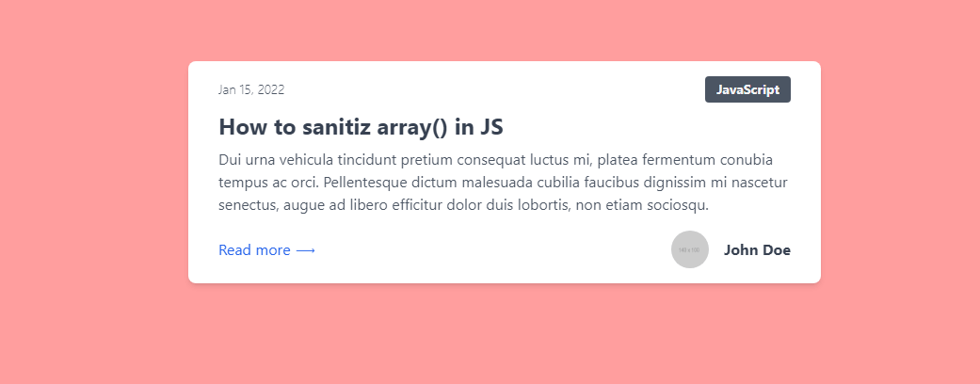Click the JavaScript category tag

point(747,89)
